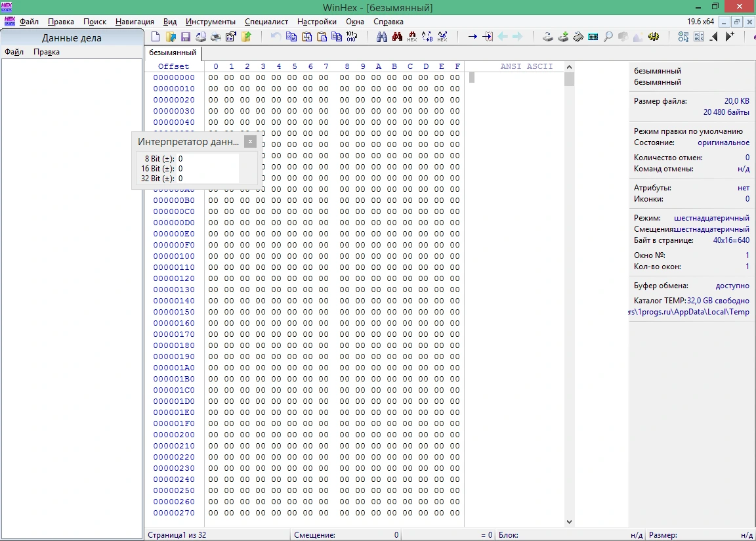This screenshot has height=541, width=756.
Task: Click the Offset column header
Action: click(x=173, y=66)
